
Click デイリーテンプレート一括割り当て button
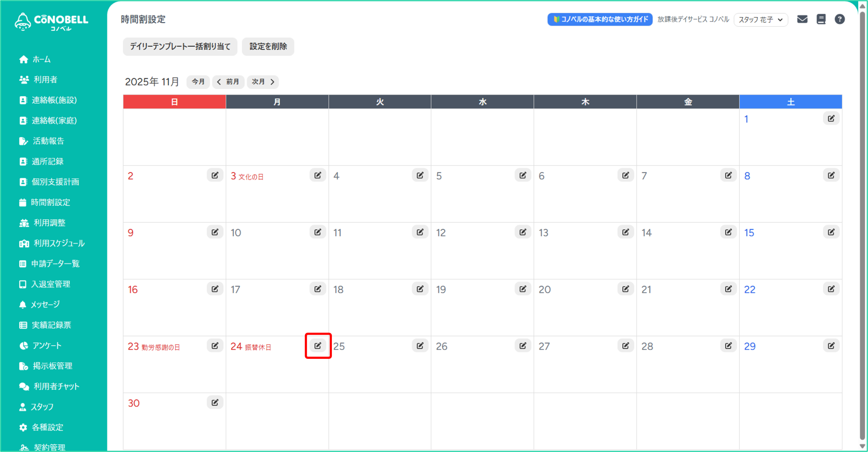pos(180,46)
